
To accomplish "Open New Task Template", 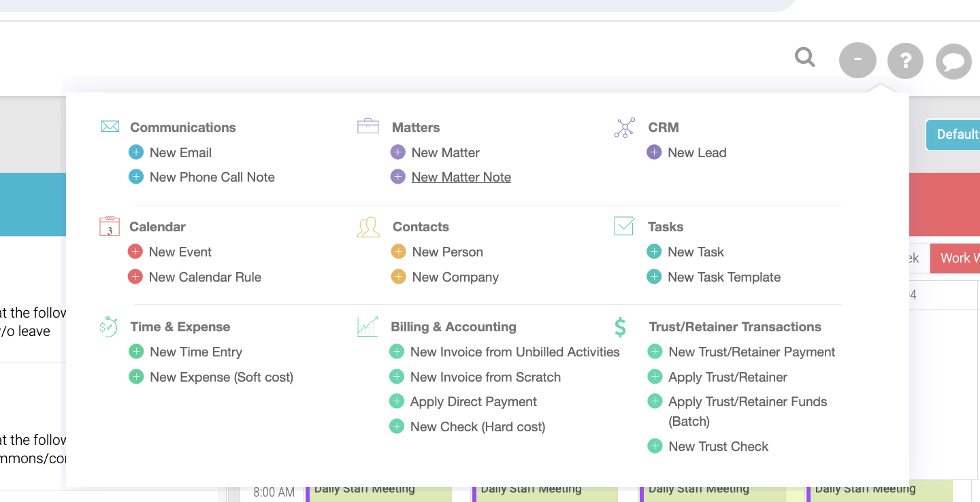I will tap(724, 277).
